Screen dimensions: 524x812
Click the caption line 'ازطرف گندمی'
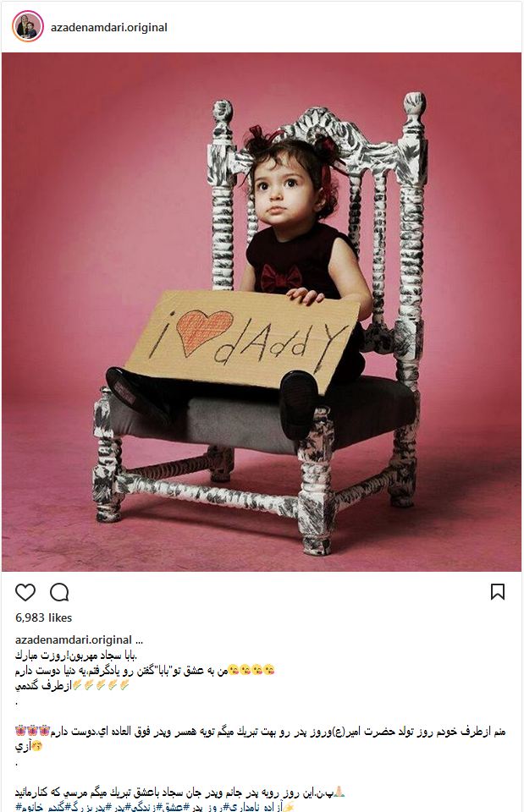coord(43,686)
